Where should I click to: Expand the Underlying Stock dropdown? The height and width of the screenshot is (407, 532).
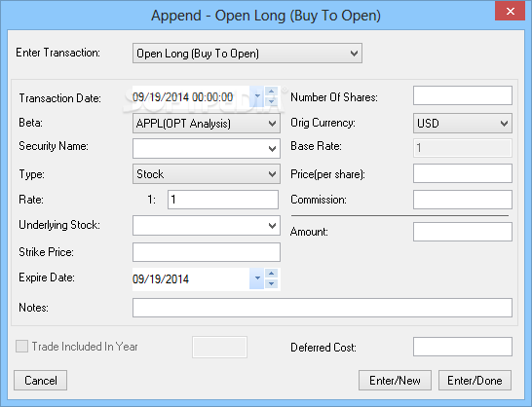[x=207, y=225]
